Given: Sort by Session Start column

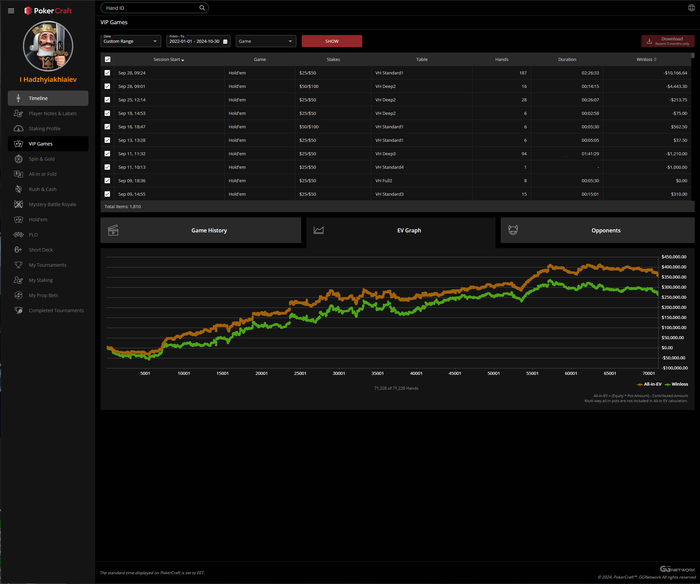Looking at the screenshot, I should click(169, 59).
